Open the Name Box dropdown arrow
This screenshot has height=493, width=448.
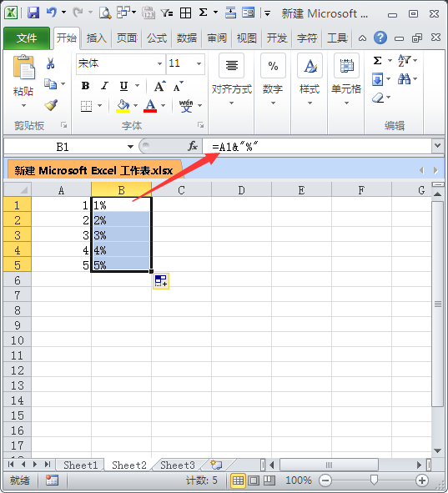tap(130, 147)
